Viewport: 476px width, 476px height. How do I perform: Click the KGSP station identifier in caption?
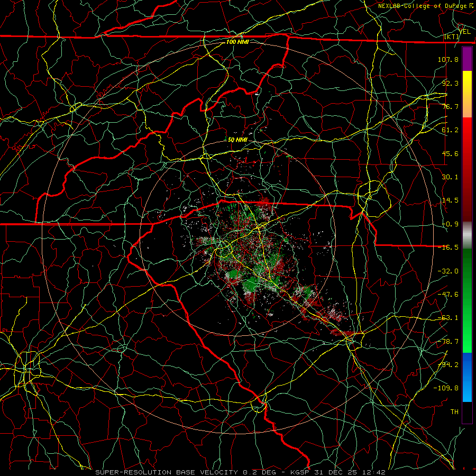coord(300,472)
